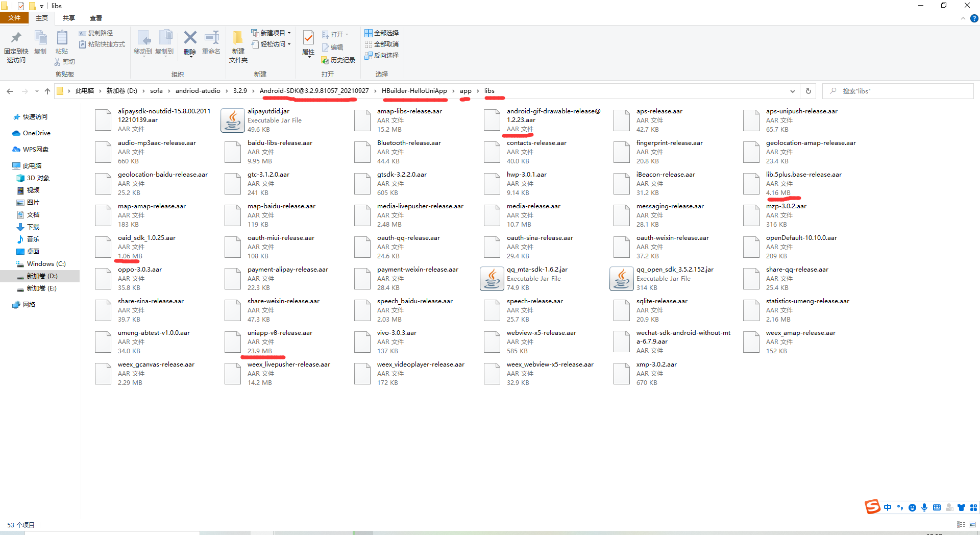Go to HBuilder-HelloUniApp in address path
Screen dimensions: 980x535
pos(414,91)
